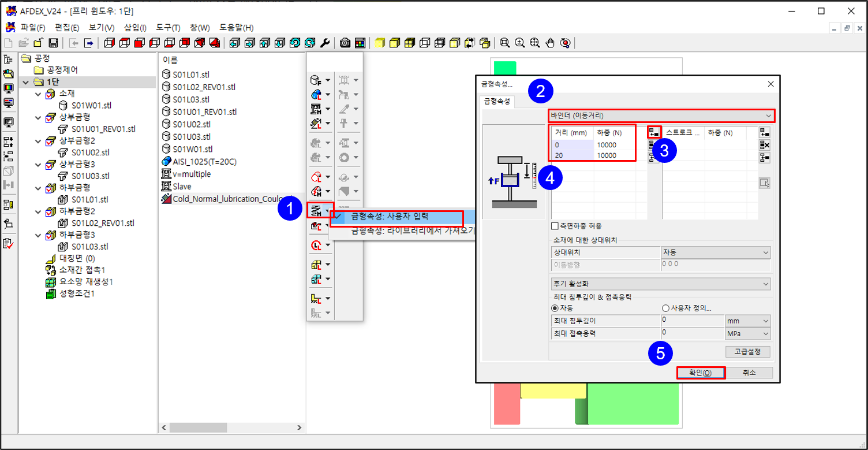
Task: Click the tree view icon atop left sidebar
Action: 9,59
